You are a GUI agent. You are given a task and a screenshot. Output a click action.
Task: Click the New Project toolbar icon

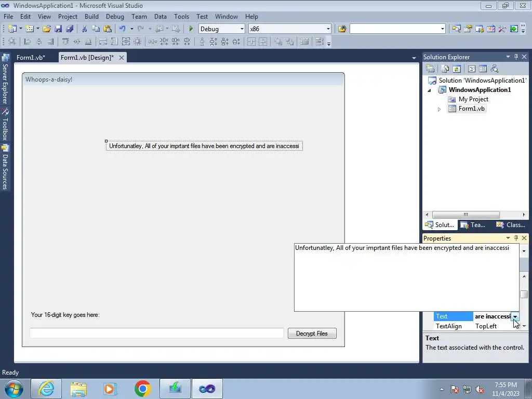(12, 29)
